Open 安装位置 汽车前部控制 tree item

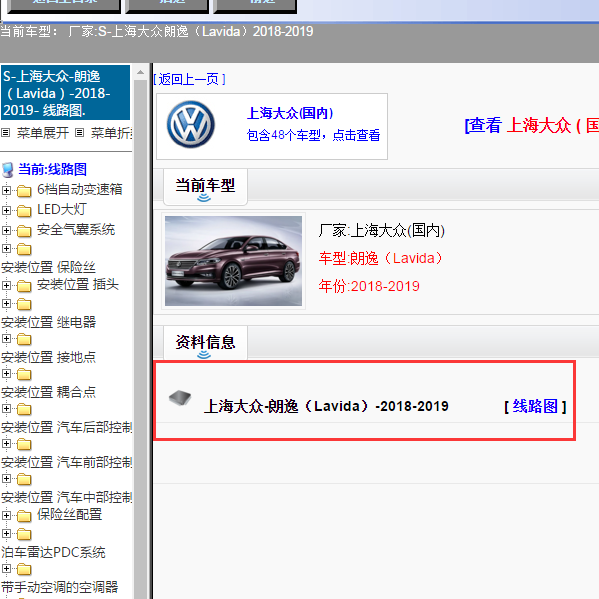[x=66, y=462]
